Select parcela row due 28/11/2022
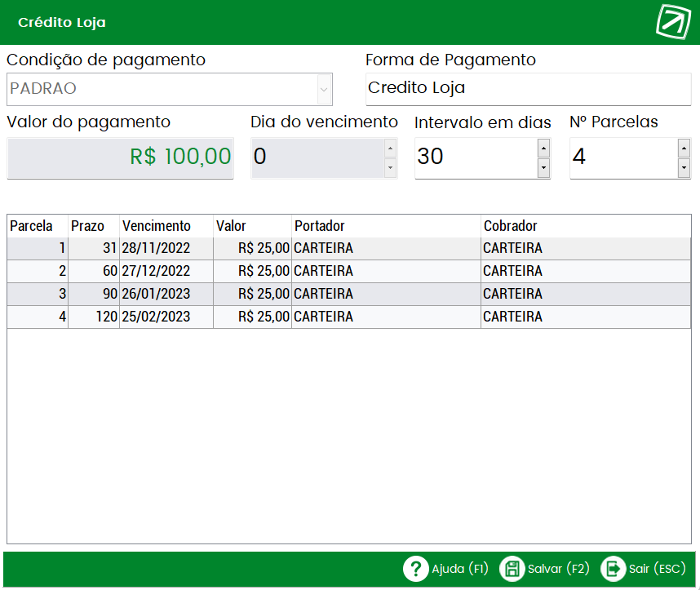700x590 pixels. [x=348, y=248]
